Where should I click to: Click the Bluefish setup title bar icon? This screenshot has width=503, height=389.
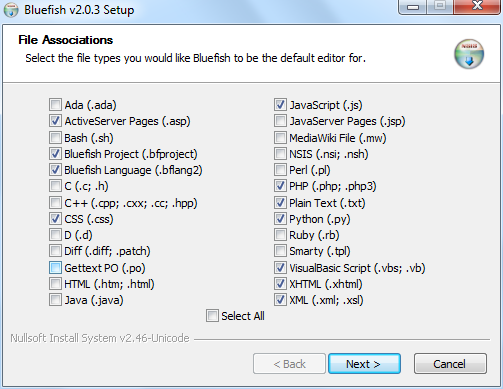(x=11, y=10)
